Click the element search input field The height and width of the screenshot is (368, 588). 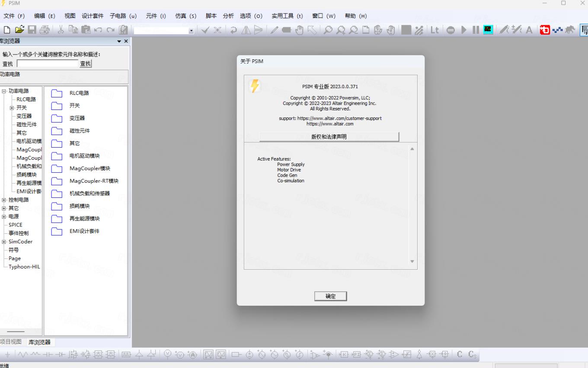tap(48, 64)
